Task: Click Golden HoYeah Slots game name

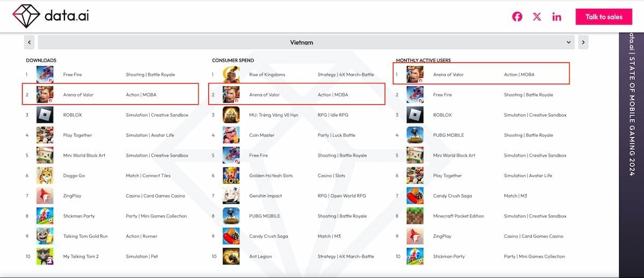Action: (271, 175)
